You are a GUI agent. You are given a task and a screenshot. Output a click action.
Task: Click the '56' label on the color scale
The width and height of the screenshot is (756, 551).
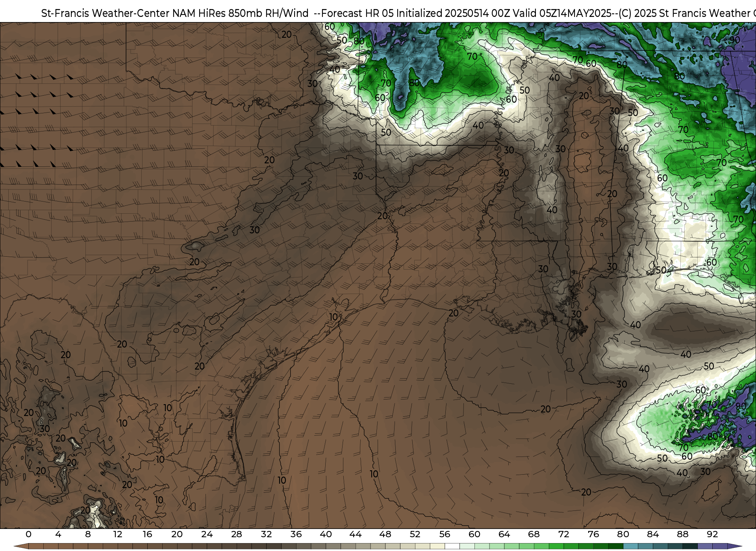445,534
